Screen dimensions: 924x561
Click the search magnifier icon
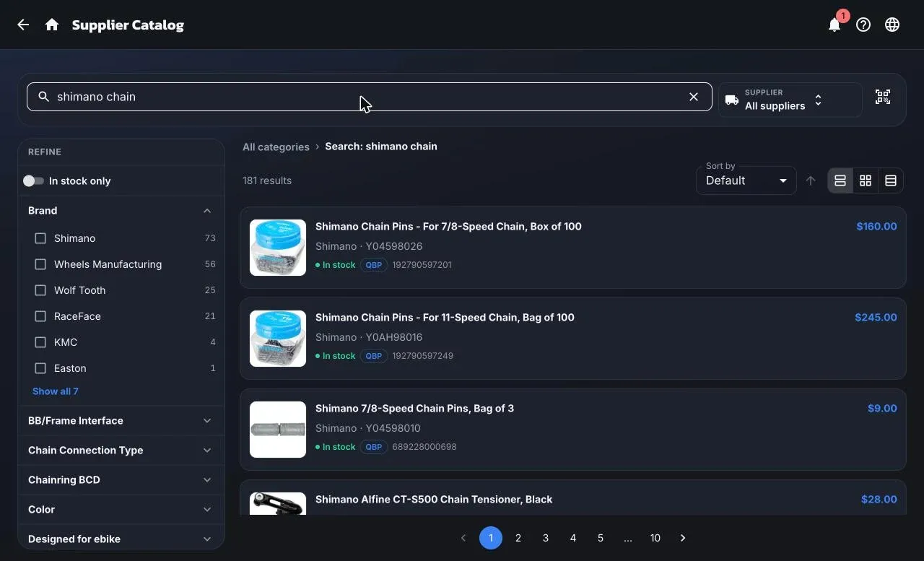(43, 97)
